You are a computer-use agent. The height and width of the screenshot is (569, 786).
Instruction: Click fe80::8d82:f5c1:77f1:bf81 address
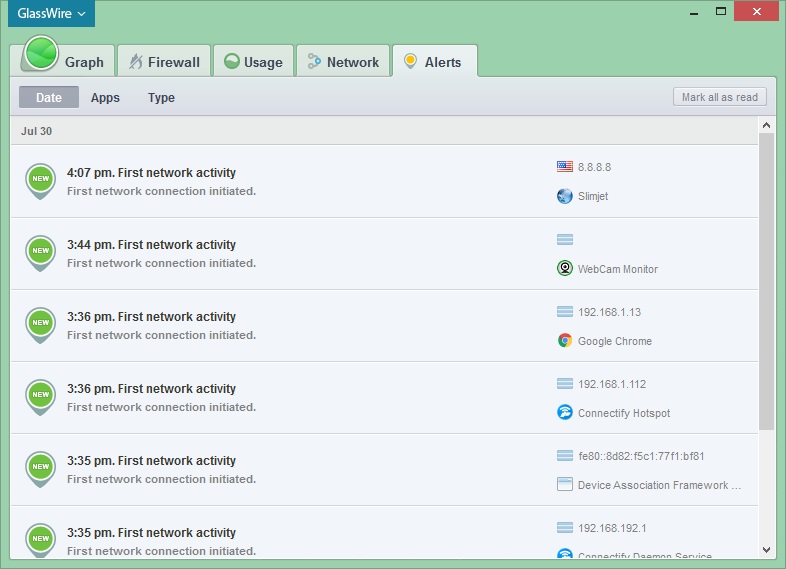tap(641, 456)
